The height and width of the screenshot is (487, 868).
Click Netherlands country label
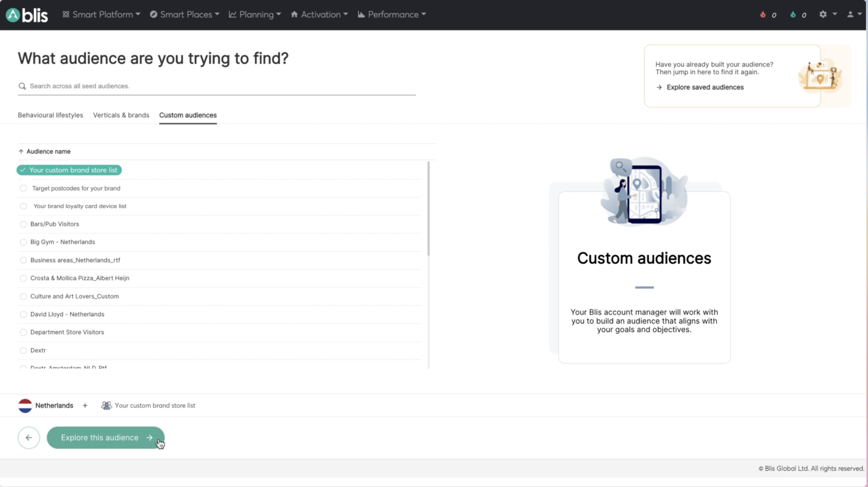click(x=54, y=405)
